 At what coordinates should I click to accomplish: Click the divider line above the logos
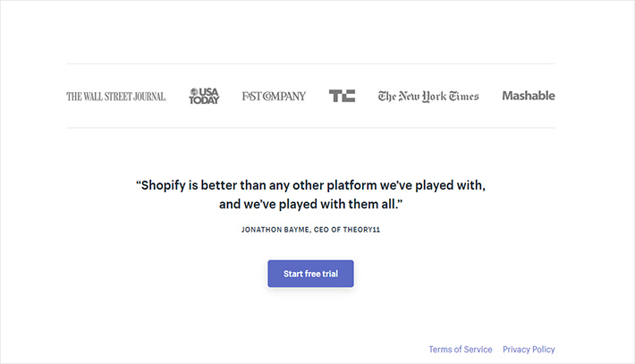pyautogui.click(x=310, y=63)
